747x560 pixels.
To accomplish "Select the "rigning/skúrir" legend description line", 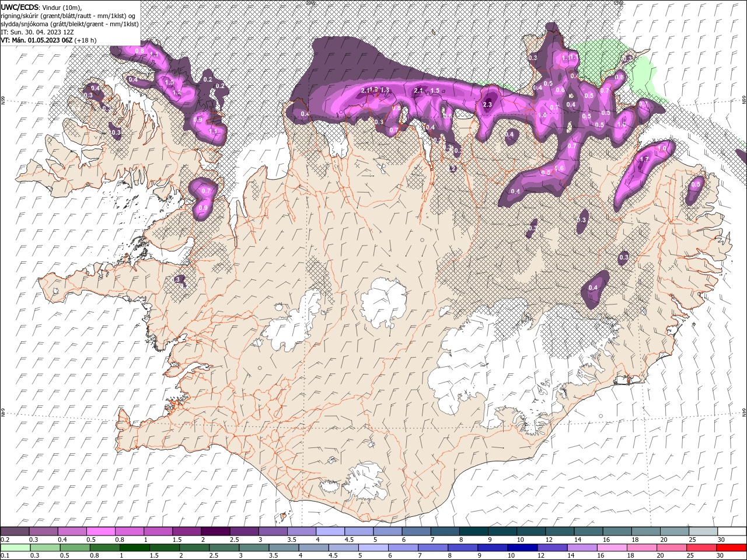I will point(68,15).
